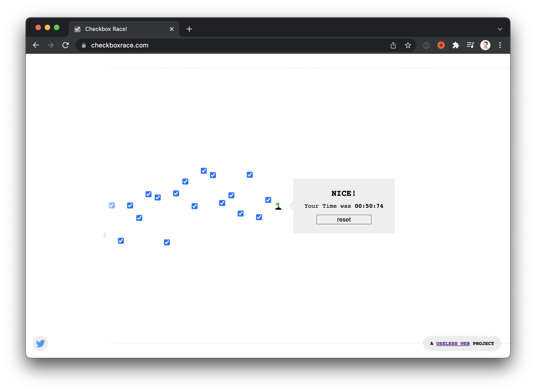View site info via the lock icon
Image resolution: width=536 pixels, height=392 pixels.
point(84,45)
